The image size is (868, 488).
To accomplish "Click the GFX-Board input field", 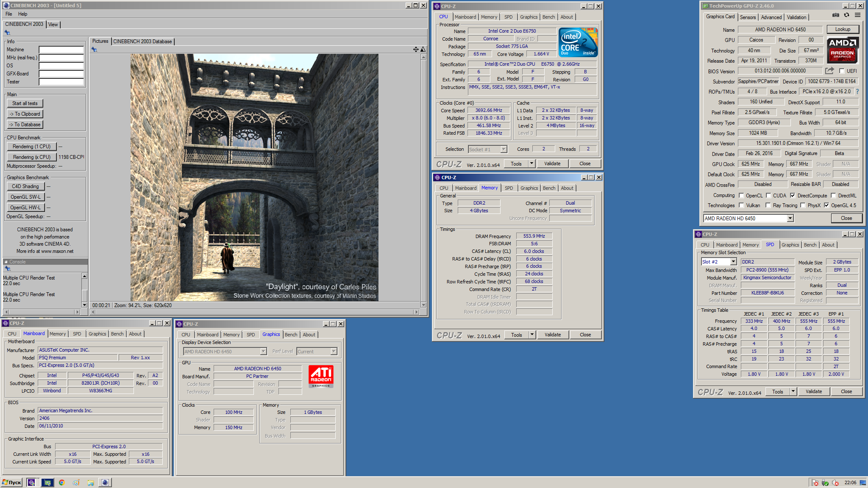I will click(61, 74).
